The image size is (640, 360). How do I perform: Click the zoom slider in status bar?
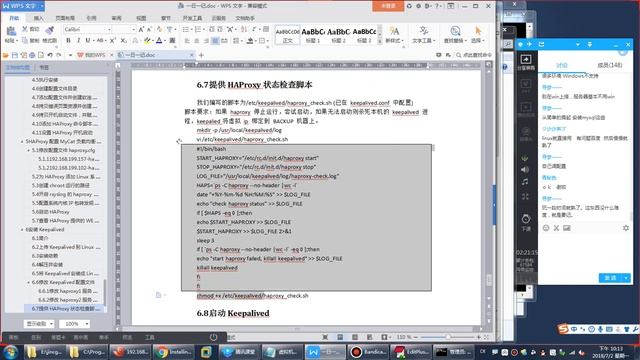pos(448,337)
